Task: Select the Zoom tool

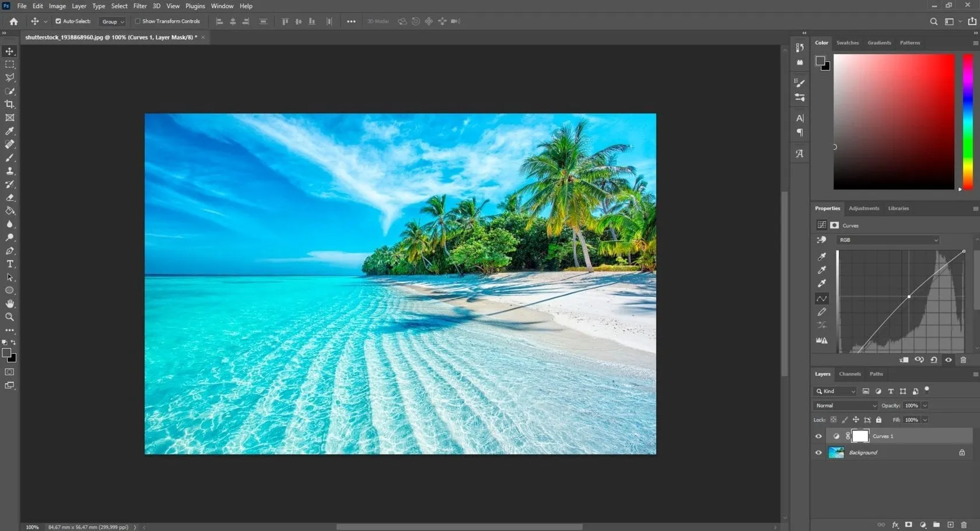Action: [x=10, y=317]
